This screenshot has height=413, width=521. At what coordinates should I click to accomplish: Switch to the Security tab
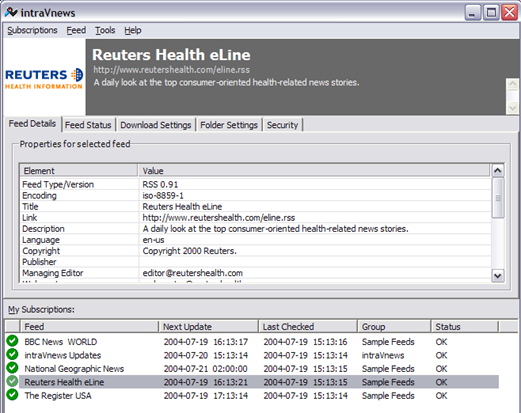coord(282,125)
